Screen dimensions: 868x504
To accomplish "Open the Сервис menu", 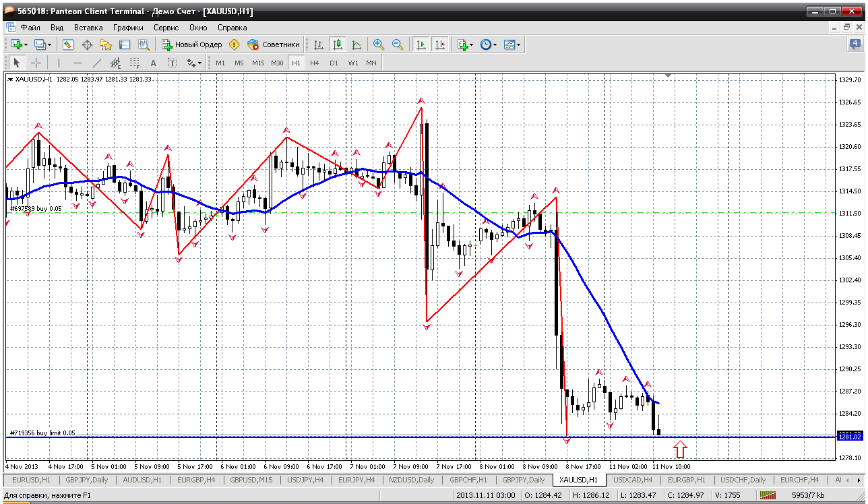I will coord(166,28).
